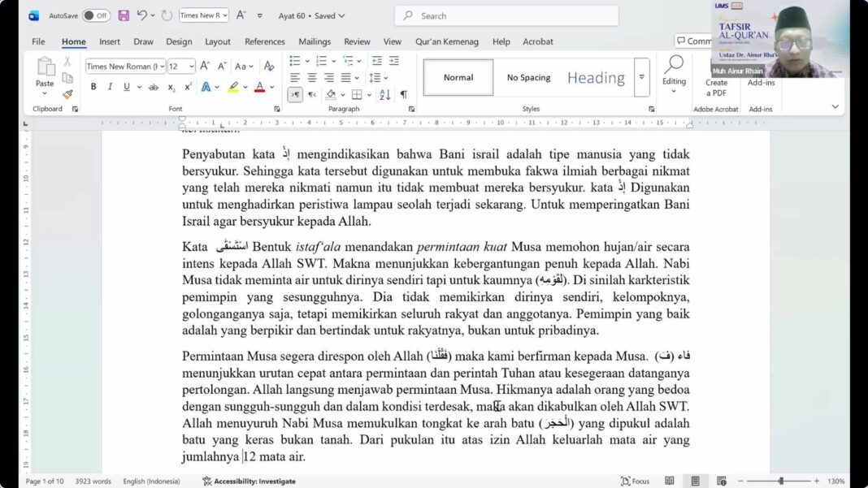Image resolution: width=868 pixels, height=488 pixels.
Task: Toggle left-to-right text direction
Action: 295,95
